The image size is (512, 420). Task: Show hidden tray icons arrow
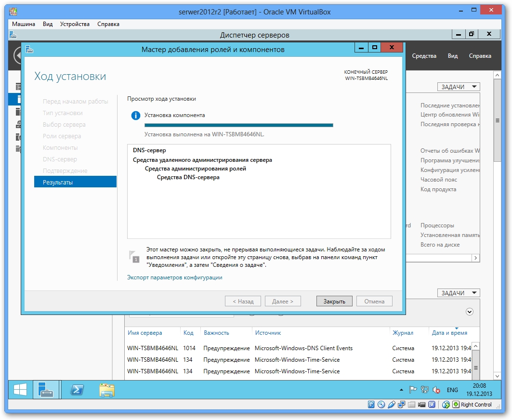[401, 390]
